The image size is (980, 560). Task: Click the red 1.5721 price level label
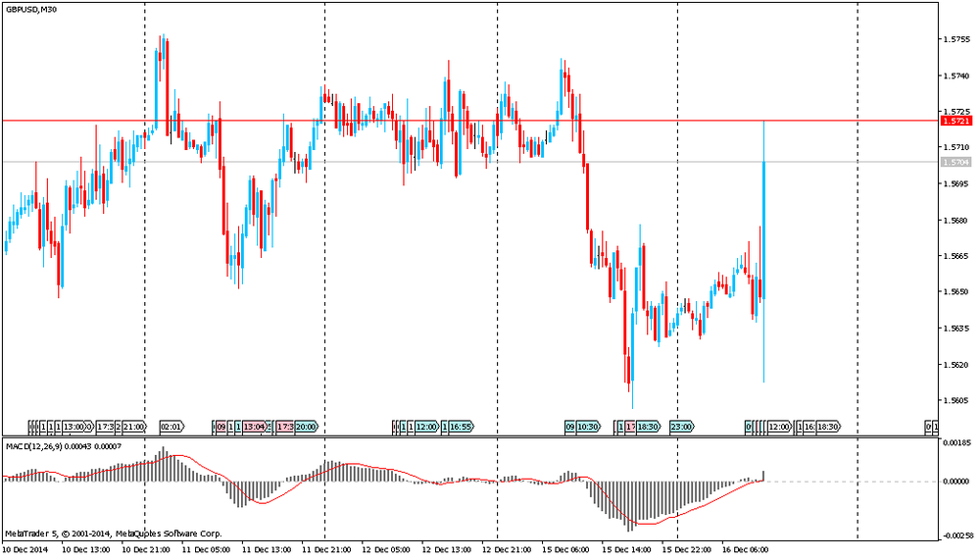tap(955, 121)
